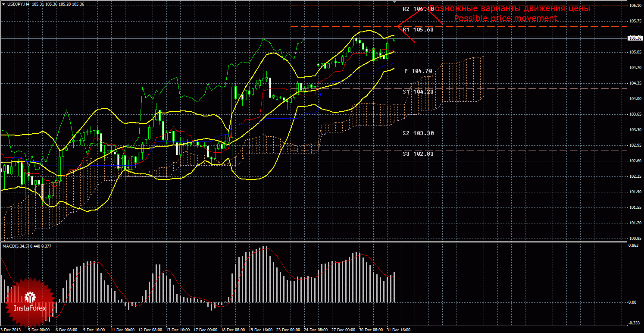Click 101.90 on the price scale
The image size is (644, 333).
tap(635, 192)
